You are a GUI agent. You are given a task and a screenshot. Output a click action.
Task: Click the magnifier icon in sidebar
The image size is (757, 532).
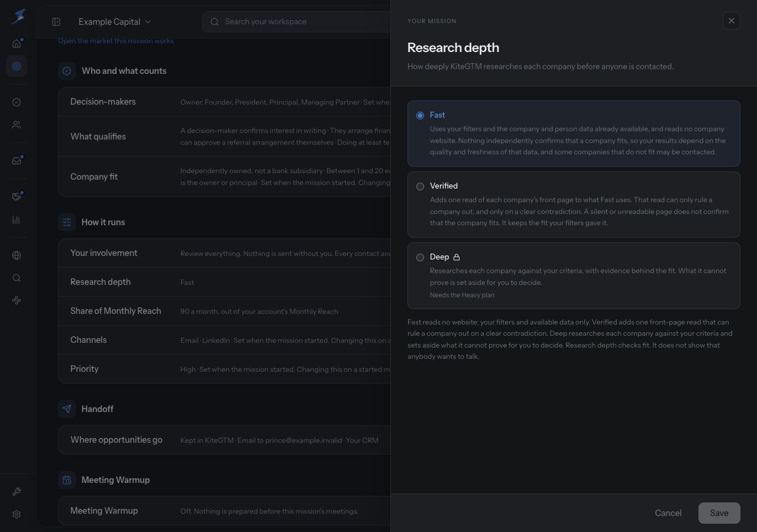pyautogui.click(x=17, y=278)
